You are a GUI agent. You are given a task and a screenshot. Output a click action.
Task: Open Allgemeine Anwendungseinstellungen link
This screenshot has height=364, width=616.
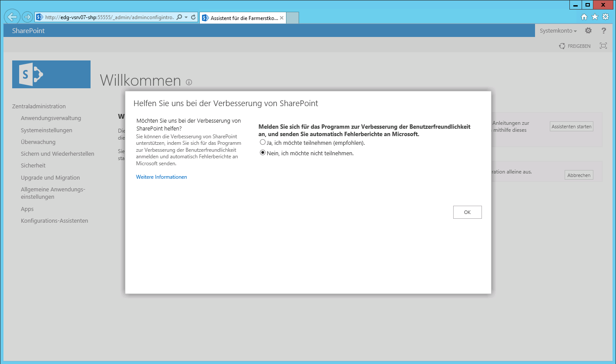[53, 193]
